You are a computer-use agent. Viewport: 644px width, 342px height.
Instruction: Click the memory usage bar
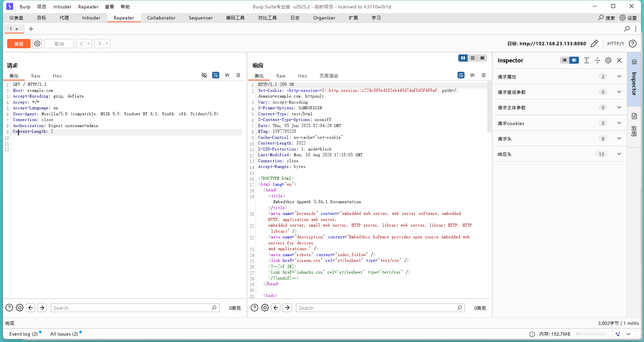pyautogui.click(x=591, y=334)
